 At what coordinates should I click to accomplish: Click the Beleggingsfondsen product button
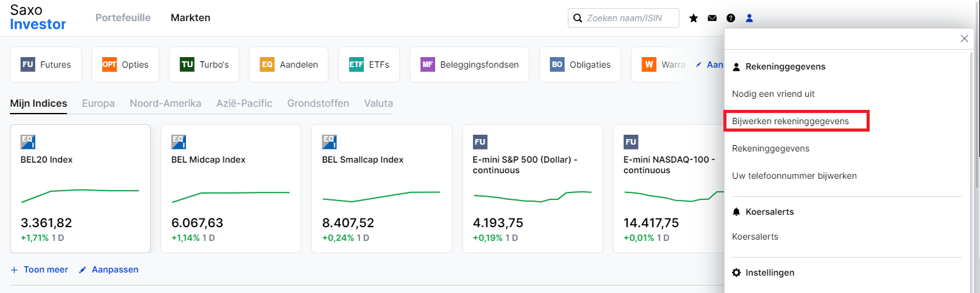[469, 65]
